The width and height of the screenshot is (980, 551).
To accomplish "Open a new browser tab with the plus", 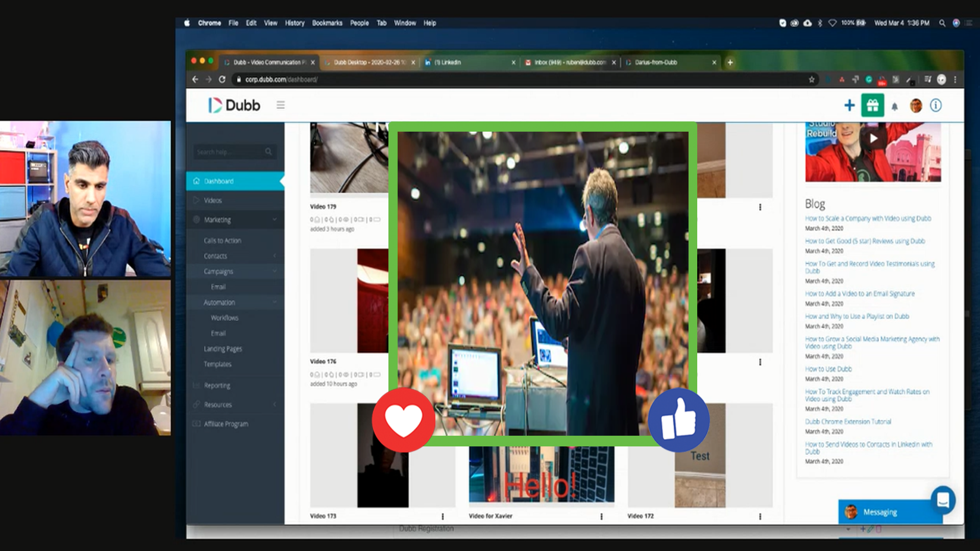I will coord(730,62).
